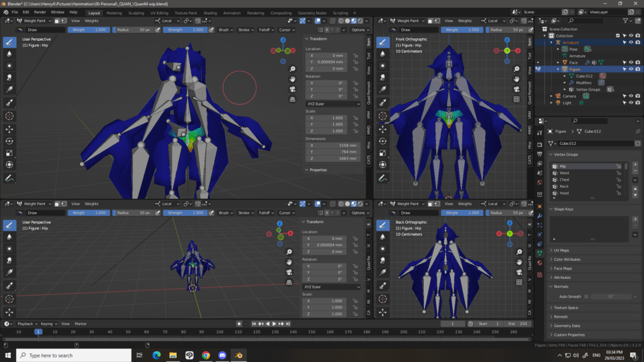Expand the Light item in outliner
The image size is (644, 362).
coord(552,103)
